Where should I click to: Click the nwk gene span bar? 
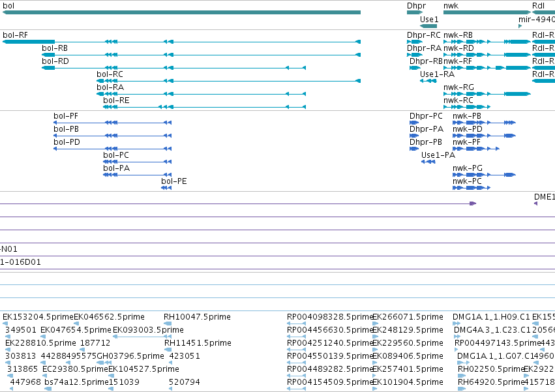(x=487, y=12)
